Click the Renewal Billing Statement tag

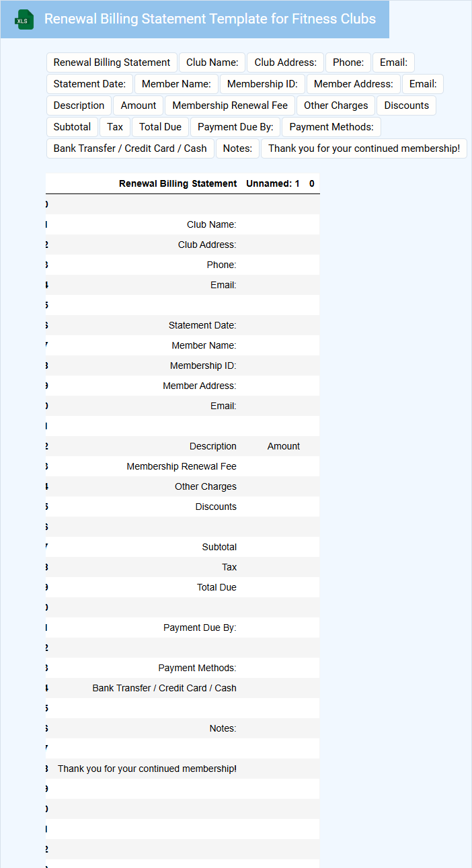coord(112,62)
